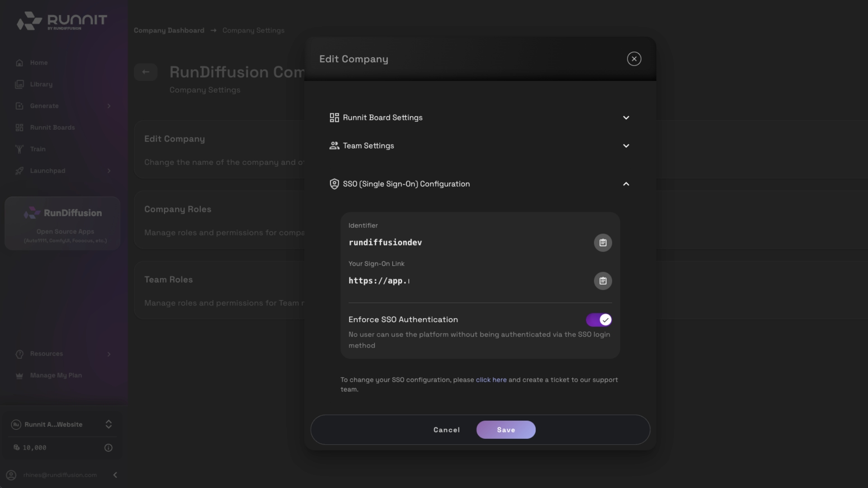Viewport: 868px width, 488px height.
Task: Collapse SSO Configuration section
Action: (626, 184)
